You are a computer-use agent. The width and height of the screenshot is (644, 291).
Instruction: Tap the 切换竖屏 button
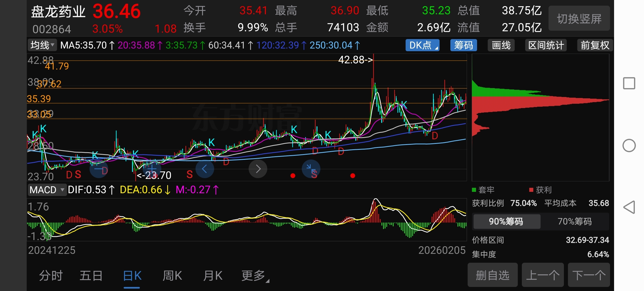[x=579, y=19]
